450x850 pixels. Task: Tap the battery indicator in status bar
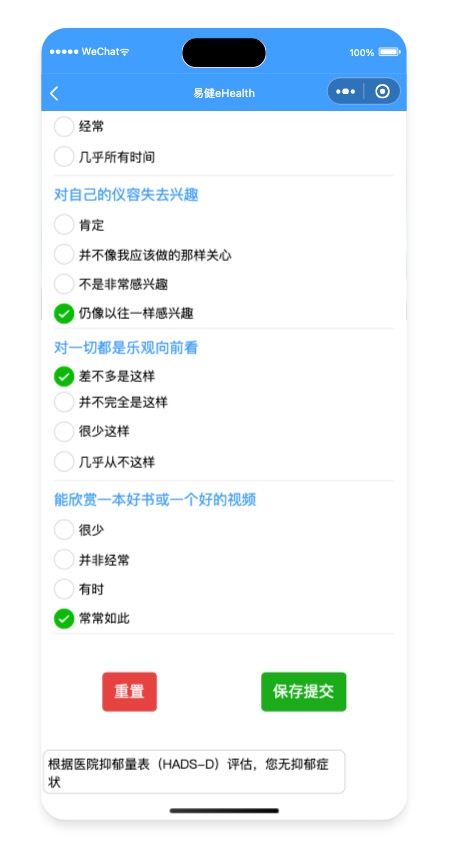point(389,52)
